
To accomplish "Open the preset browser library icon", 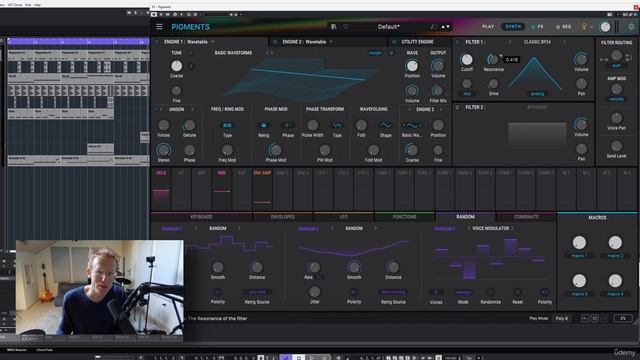I will tap(333, 27).
